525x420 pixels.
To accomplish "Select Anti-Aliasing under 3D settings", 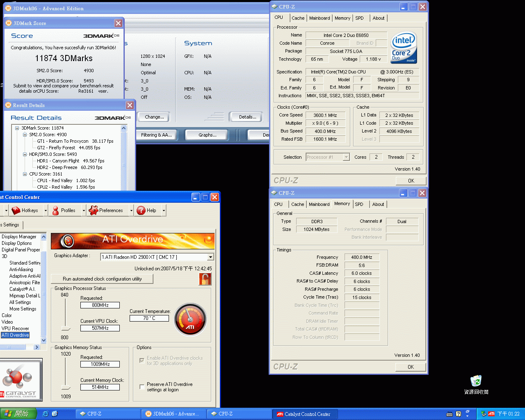I will [x=21, y=269].
